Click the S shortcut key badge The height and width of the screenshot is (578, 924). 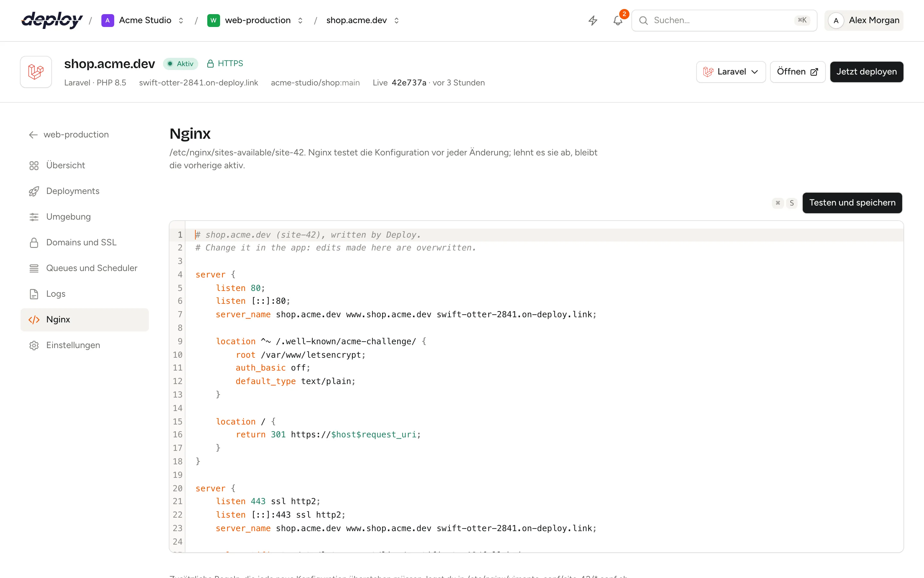click(x=792, y=203)
